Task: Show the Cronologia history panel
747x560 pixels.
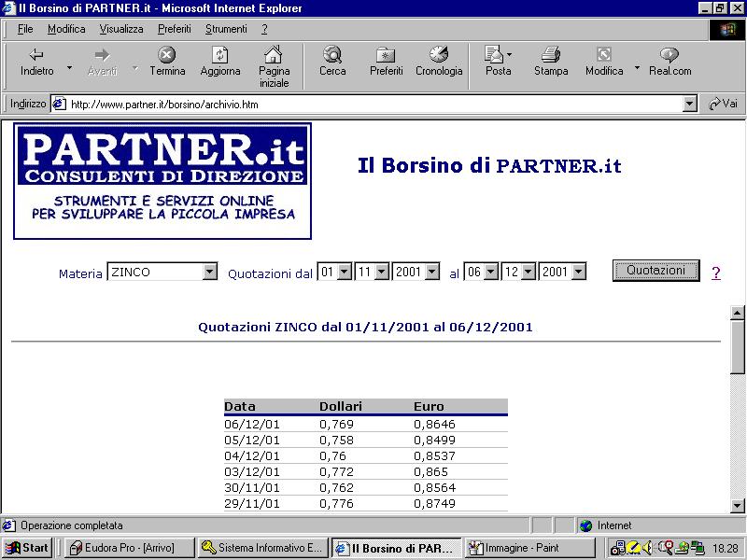Action: (x=439, y=62)
